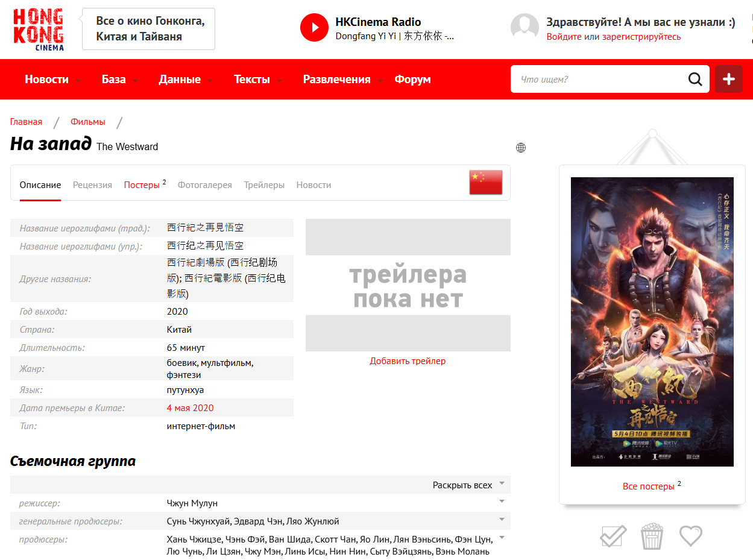
Task: Click the Hong Kong Cinema logo
Action: click(38, 29)
